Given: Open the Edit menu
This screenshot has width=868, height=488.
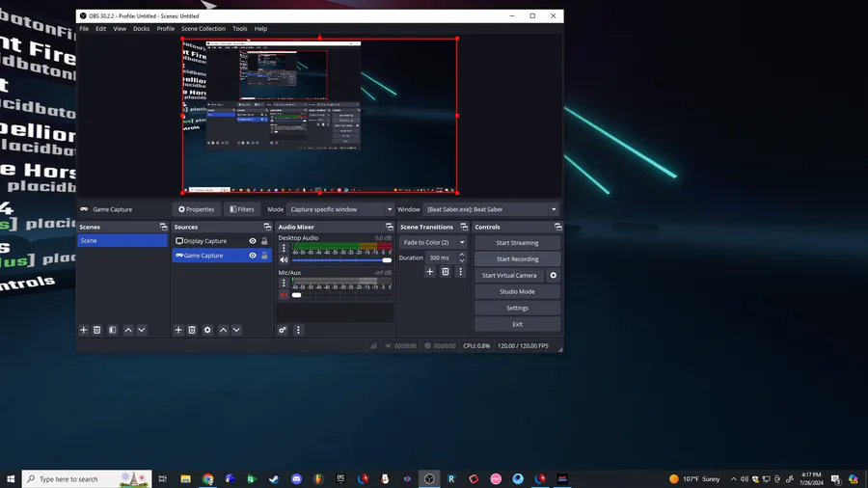Looking at the screenshot, I should 100,29.
